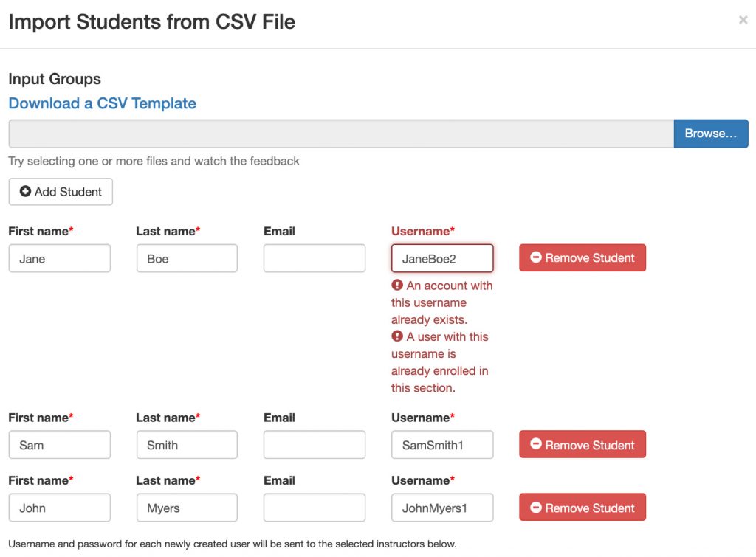The width and height of the screenshot is (756, 557).
Task: Focus the First name field containing Sam
Action: click(59, 445)
